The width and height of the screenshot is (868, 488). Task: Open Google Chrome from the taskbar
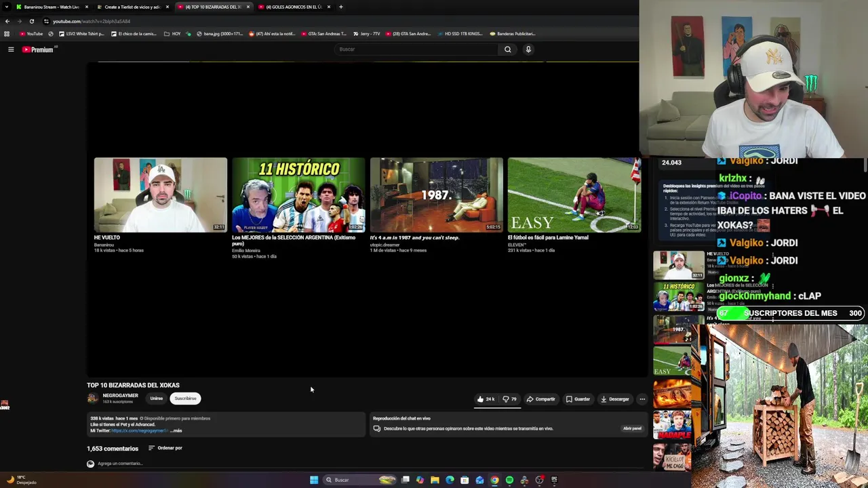(x=494, y=480)
